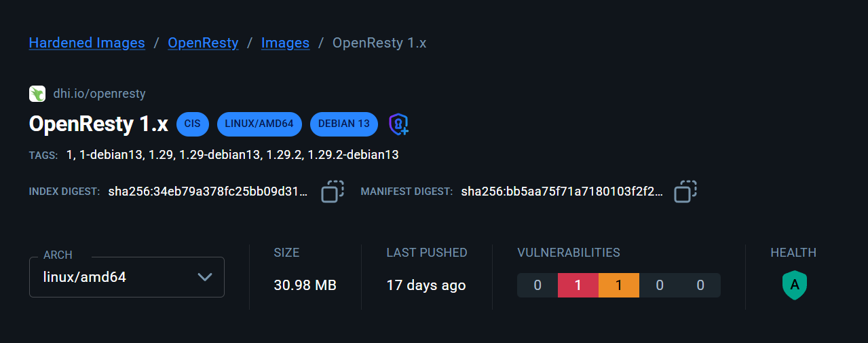Image resolution: width=868 pixels, height=343 pixels.
Task: Click the orange medium vulnerabilities count
Action: [x=619, y=285]
